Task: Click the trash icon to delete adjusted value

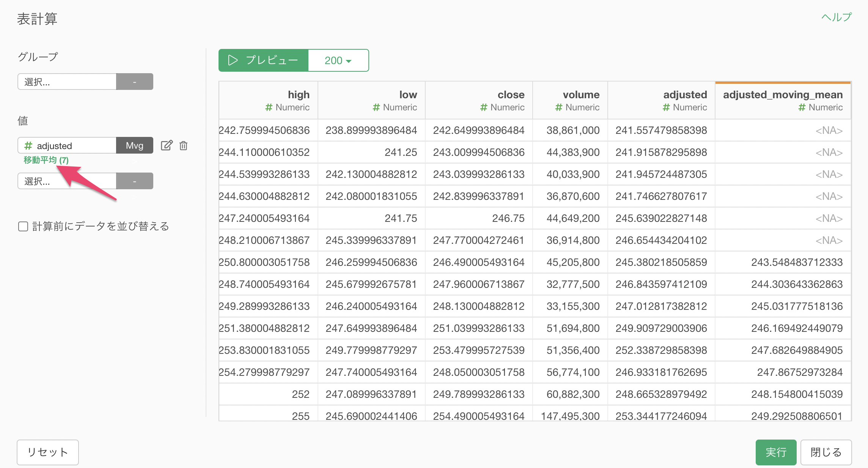Action: (184, 146)
